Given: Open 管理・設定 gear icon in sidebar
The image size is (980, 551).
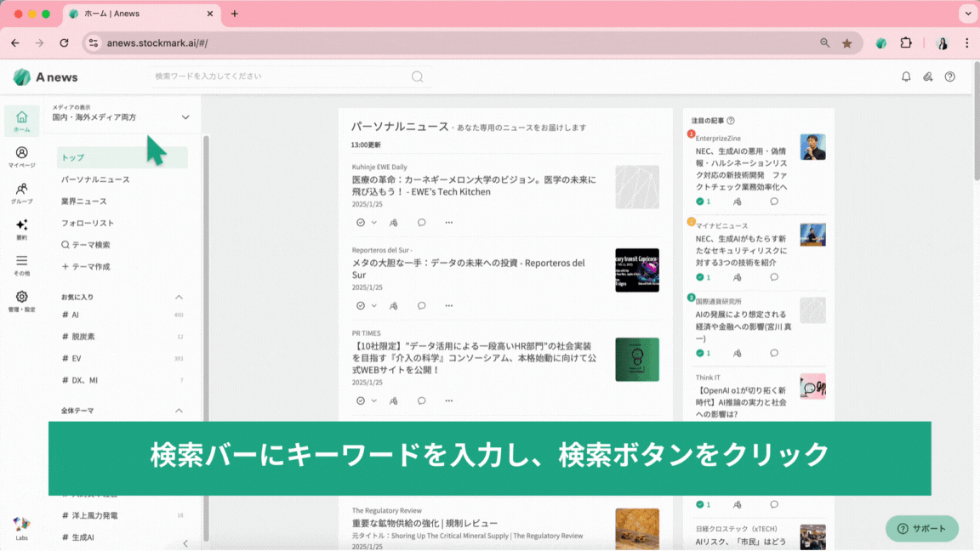Looking at the screenshot, I should (21, 301).
